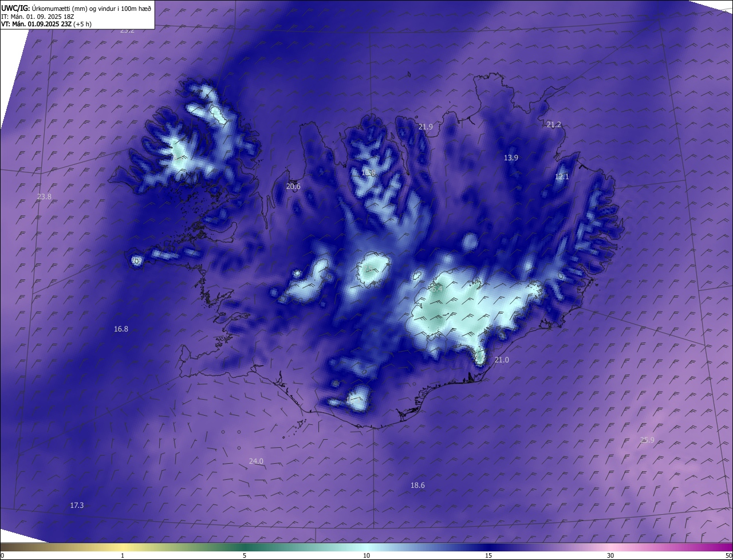This screenshot has width=733, height=560.
Task: Click the 21.9 value on the map
Action: tap(425, 127)
